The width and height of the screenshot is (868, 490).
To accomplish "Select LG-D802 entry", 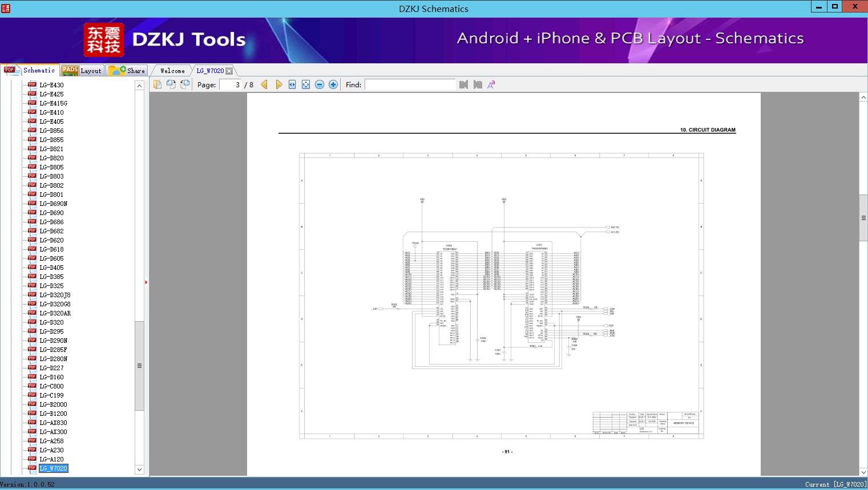I will tap(51, 185).
